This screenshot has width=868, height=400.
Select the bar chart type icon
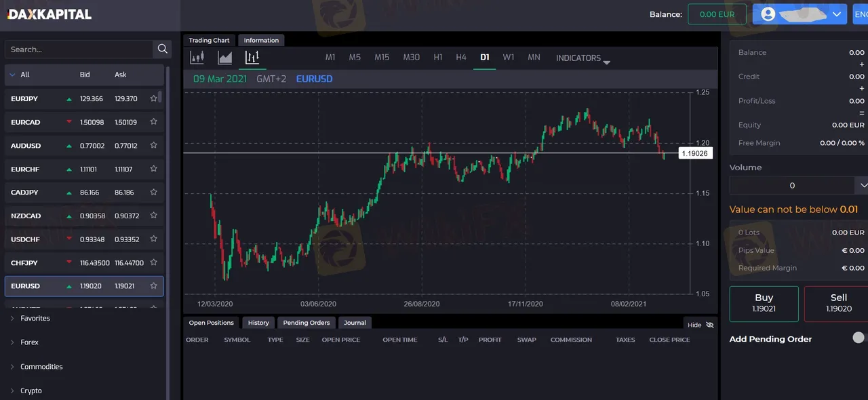tap(252, 58)
